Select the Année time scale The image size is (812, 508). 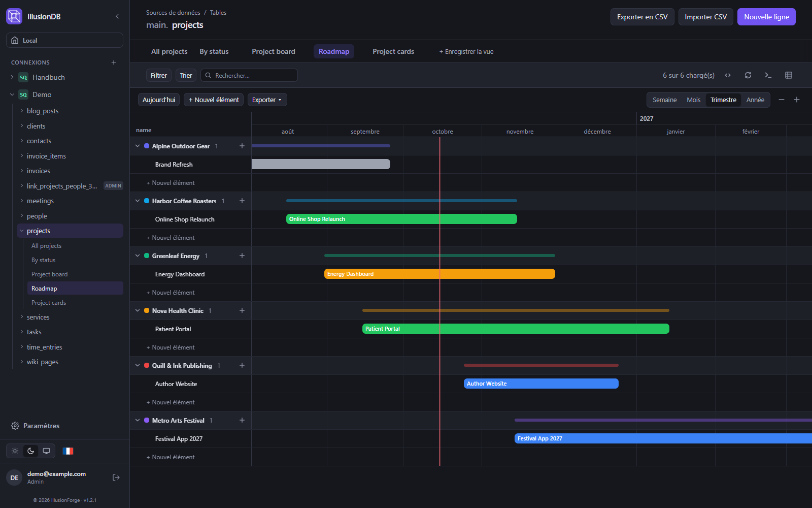coord(755,100)
